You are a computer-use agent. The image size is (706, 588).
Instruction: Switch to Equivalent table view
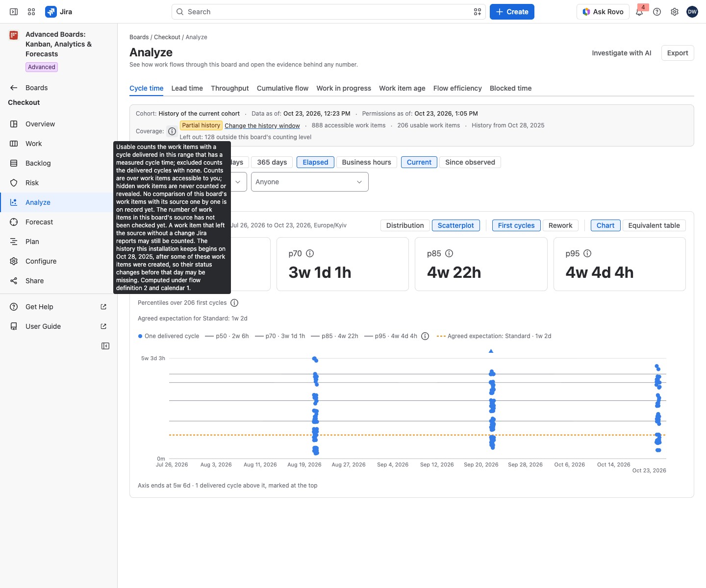tap(654, 225)
